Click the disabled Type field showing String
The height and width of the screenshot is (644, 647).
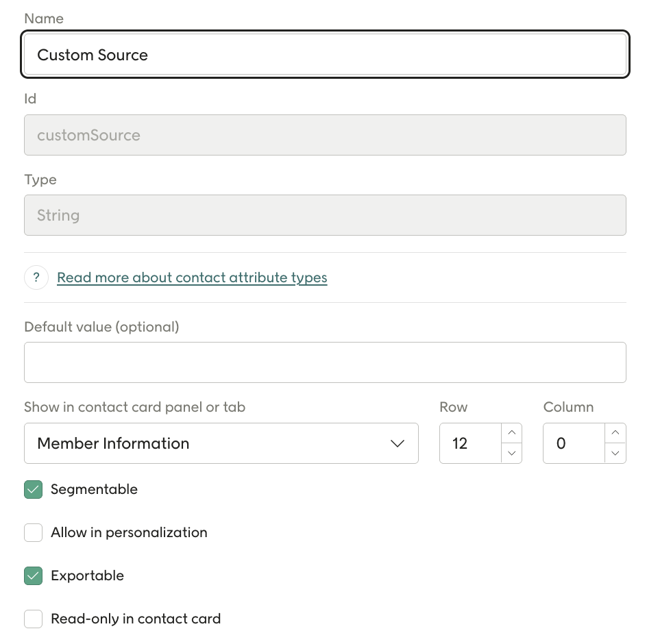coord(325,215)
